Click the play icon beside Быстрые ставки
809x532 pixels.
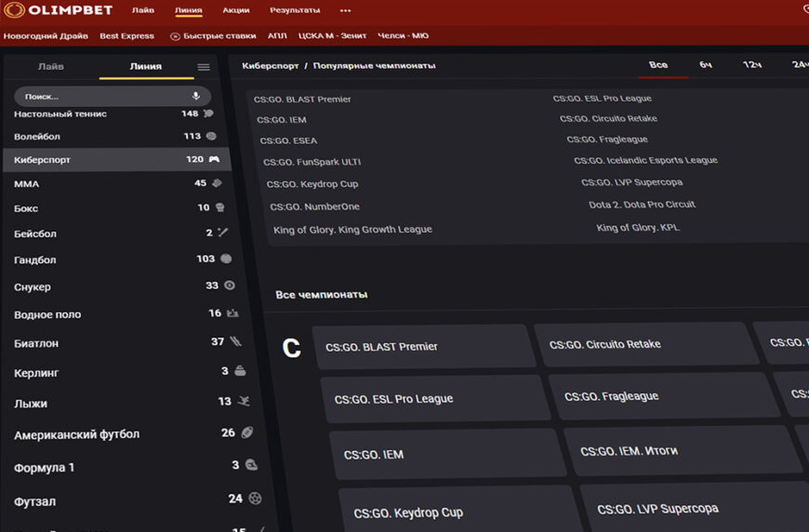tap(175, 36)
